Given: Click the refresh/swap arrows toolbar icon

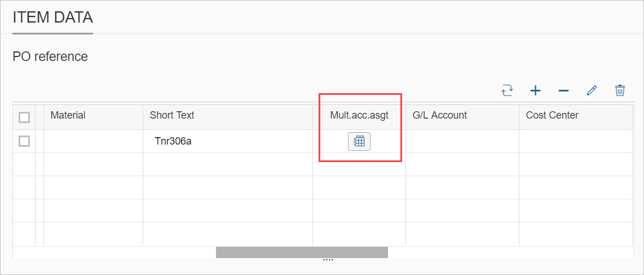Looking at the screenshot, I should point(508,90).
